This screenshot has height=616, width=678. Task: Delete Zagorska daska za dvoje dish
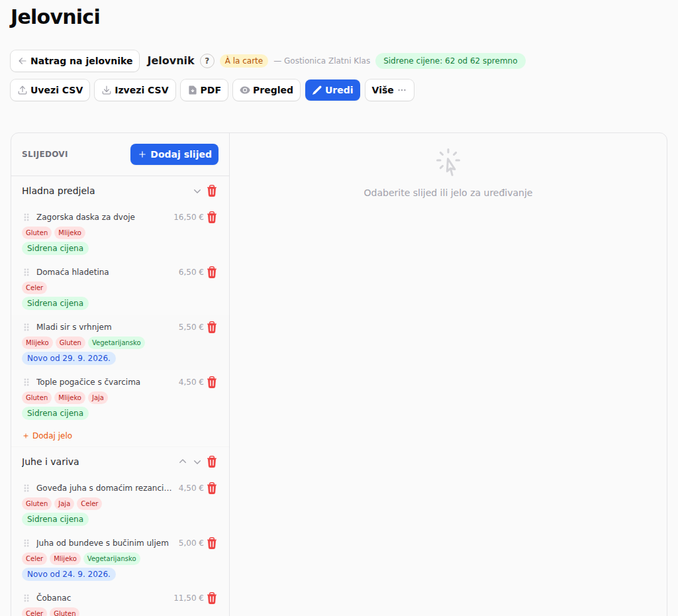tap(212, 217)
